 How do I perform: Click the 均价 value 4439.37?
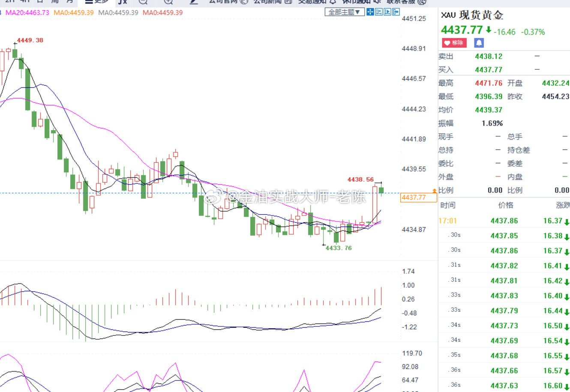click(x=489, y=110)
